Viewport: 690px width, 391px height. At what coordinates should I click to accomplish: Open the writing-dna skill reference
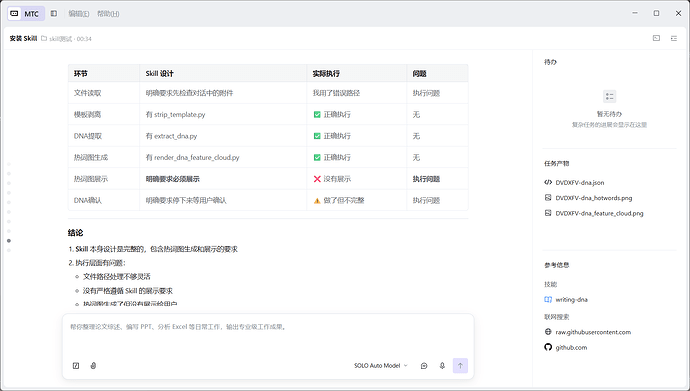tap(571, 300)
